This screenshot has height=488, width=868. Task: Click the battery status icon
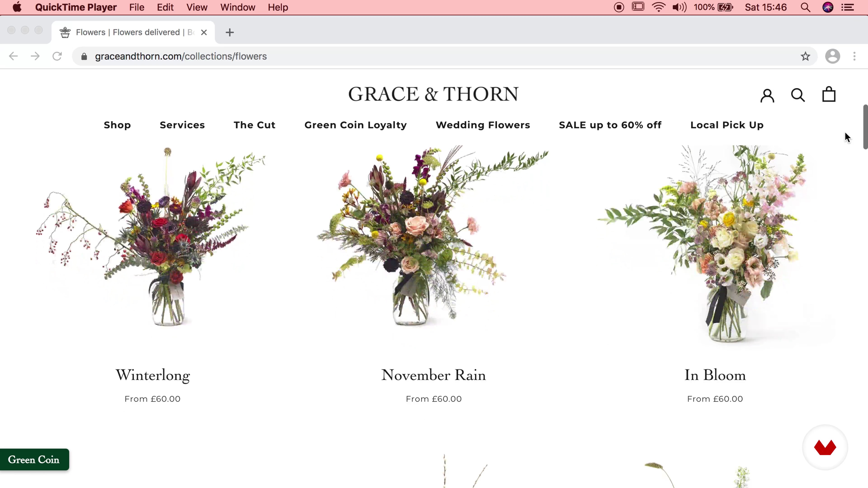tap(725, 7)
